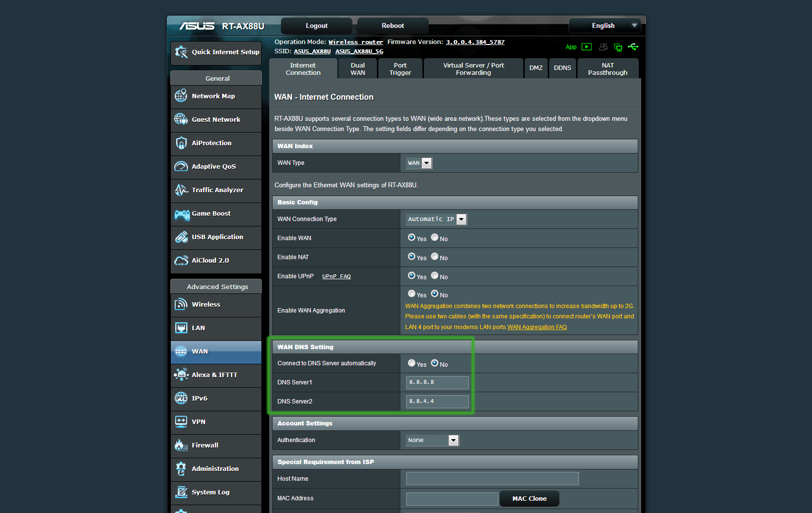Image resolution: width=812 pixels, height=513 pixels.
Task: Switch to Port Trigger tab
Action: (400, 69)
